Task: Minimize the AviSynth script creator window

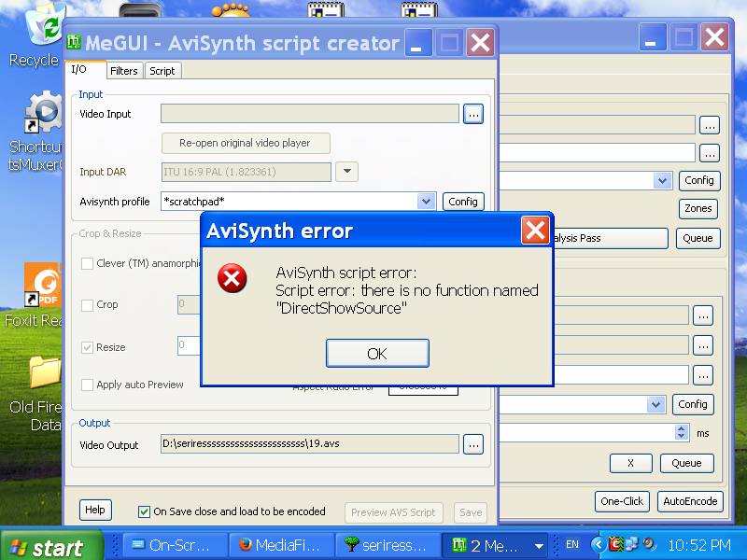Action: coord(417,42)
